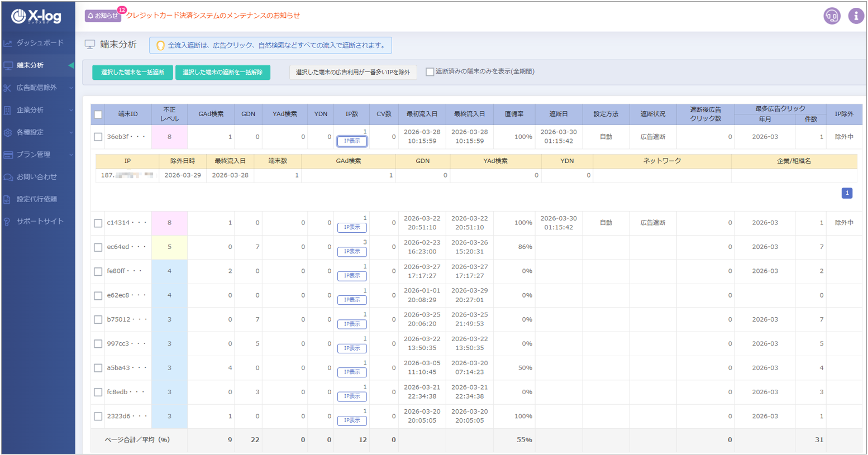Image resolution: width=868 pixels, height=455 pixels.
Task: Enable 遮断済みの端末のみを表示 checkbox
Action: point(430,72)
